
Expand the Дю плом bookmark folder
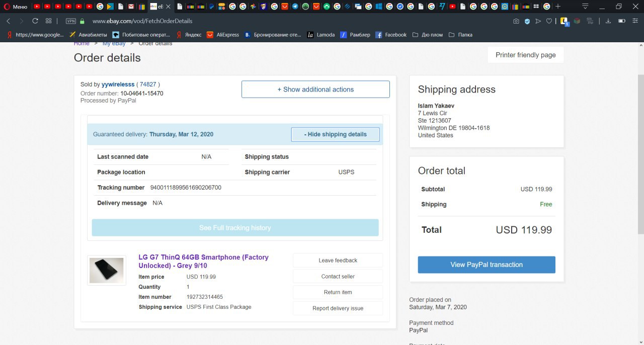coord(427,35)
